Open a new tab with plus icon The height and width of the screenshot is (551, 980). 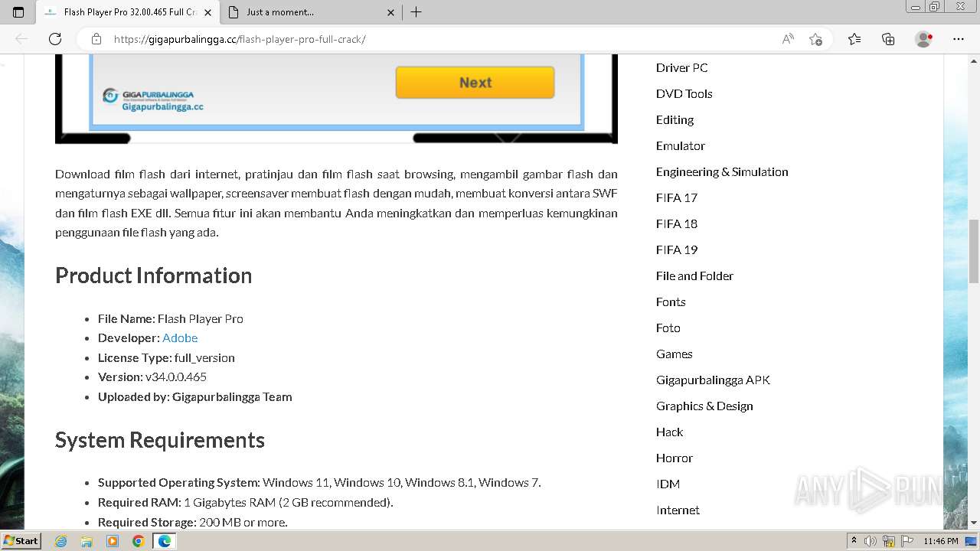(x=416, y=12)
